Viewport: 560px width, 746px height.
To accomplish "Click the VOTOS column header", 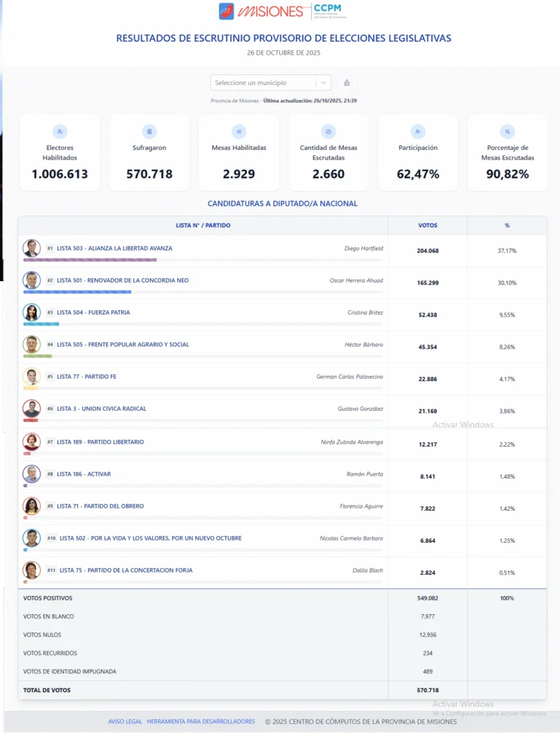I will (427, 225).
